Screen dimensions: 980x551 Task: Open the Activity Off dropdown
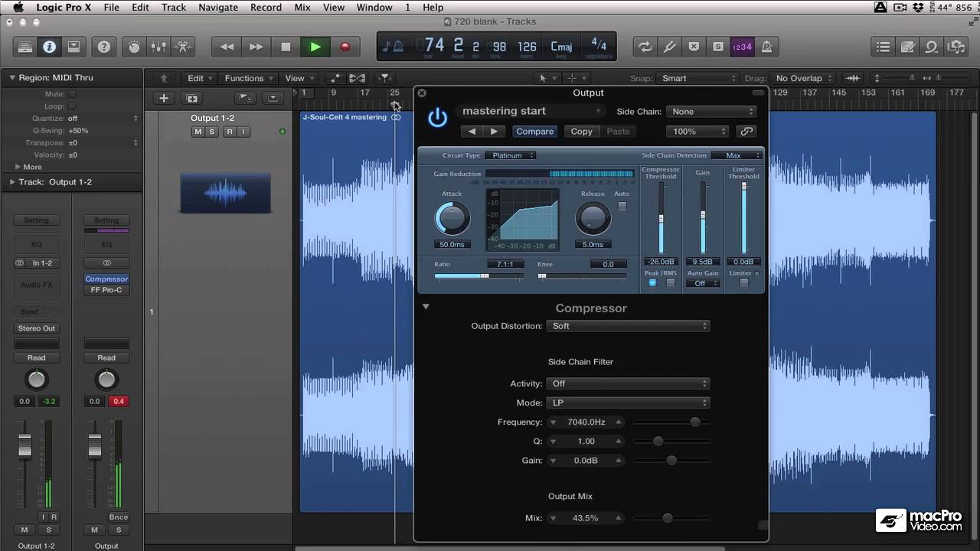coord(628,383)
